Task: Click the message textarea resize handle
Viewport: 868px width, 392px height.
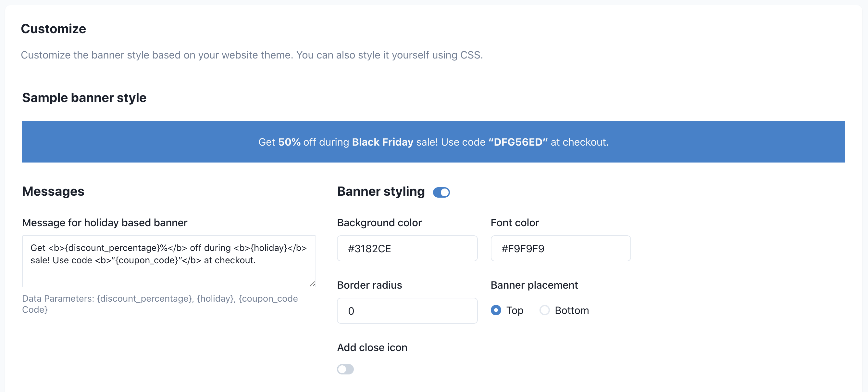Action: click(x=312, y=284)
